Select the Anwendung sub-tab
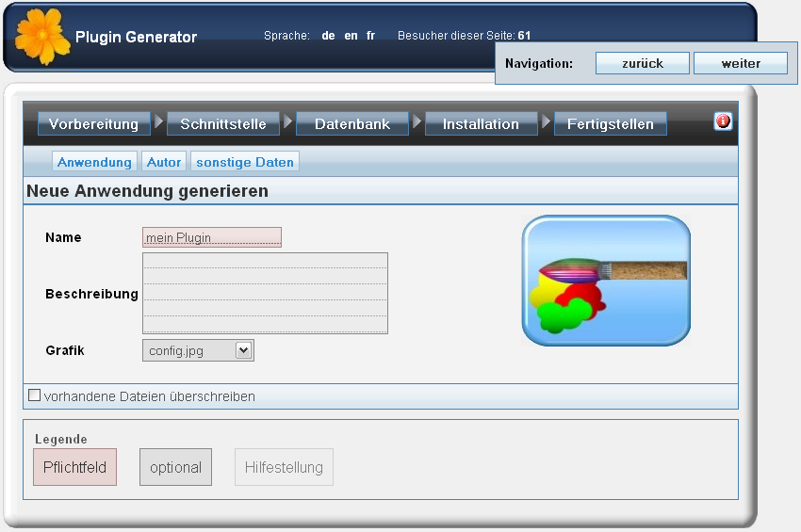 point(94,162)
